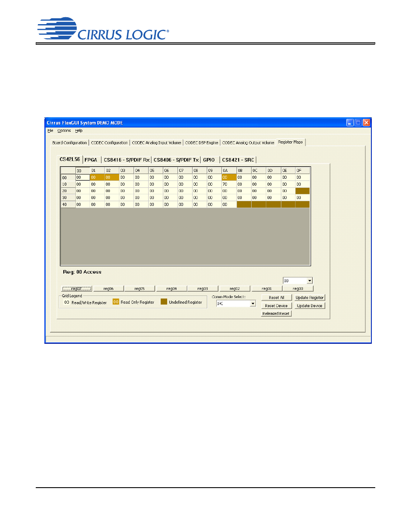
Task: Select undefined register cell in row 20, column 0F
Action: [x=302, y=191]
